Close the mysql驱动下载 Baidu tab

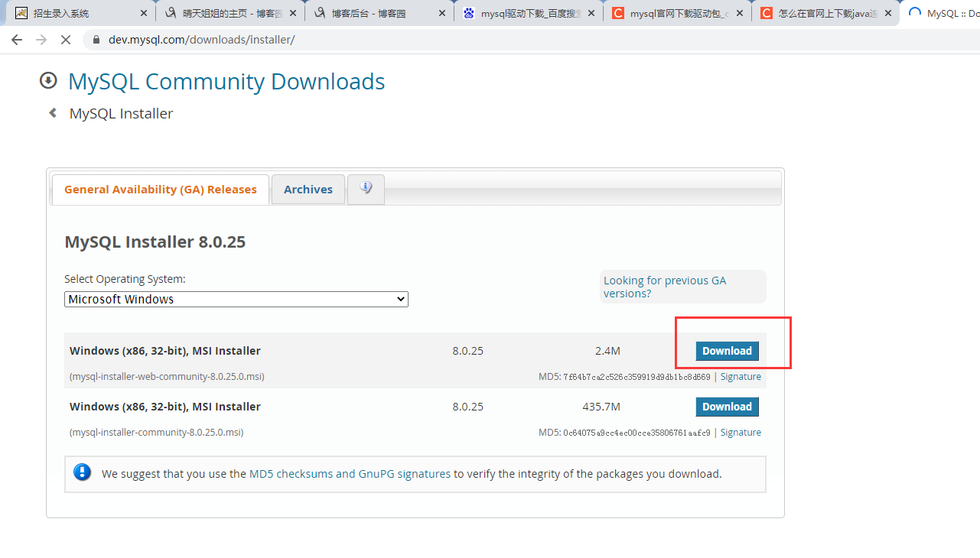[x=591, y=13]
